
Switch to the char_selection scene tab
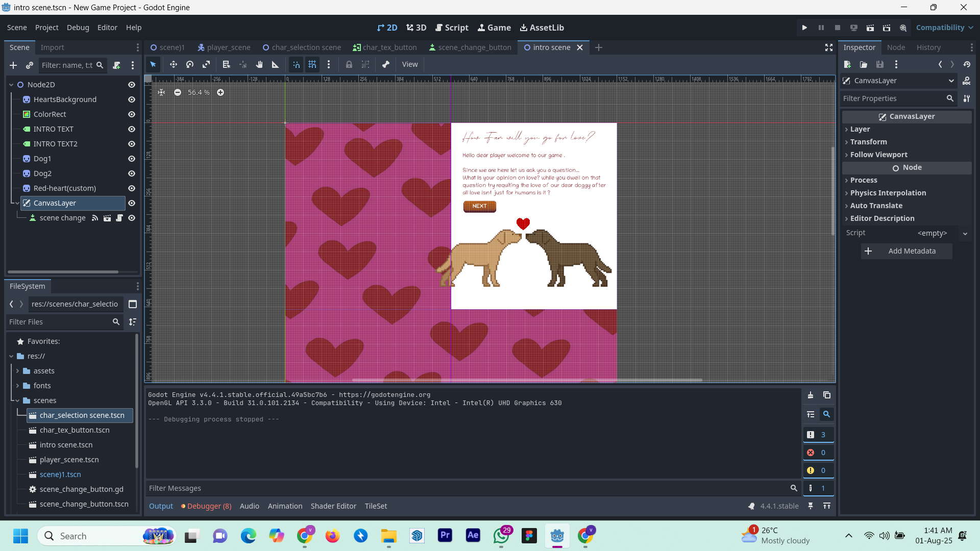tap(302, 47)
